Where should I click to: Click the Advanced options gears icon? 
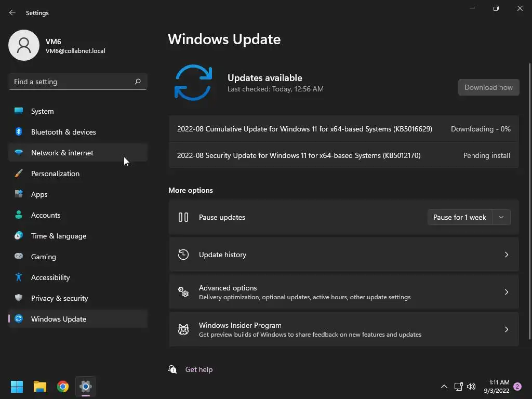[x=183, y=292]
